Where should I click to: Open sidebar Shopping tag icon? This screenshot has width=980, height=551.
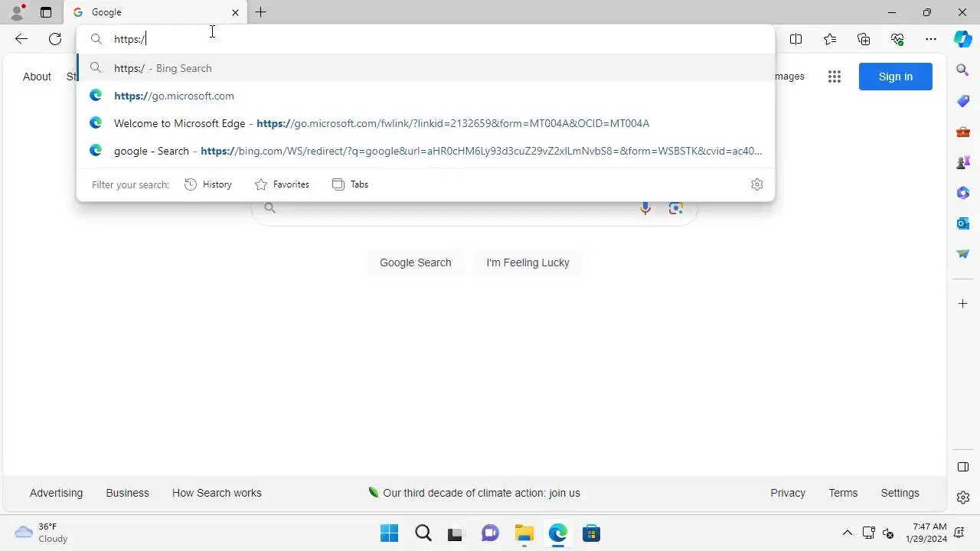(963, 101)
